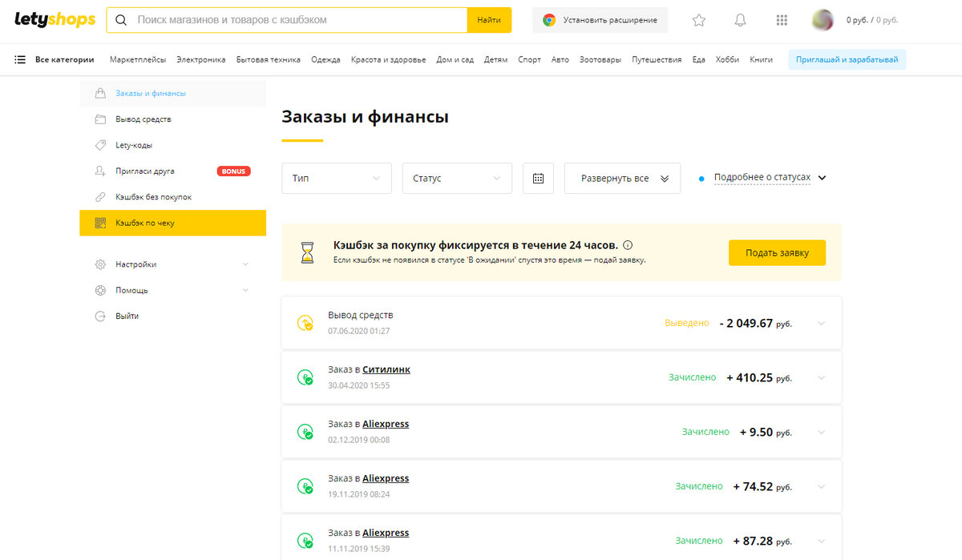The width and height of the screenshot is (962, 560).
Task: Open notifications bell icon
Action: click(x=741, y=20)
